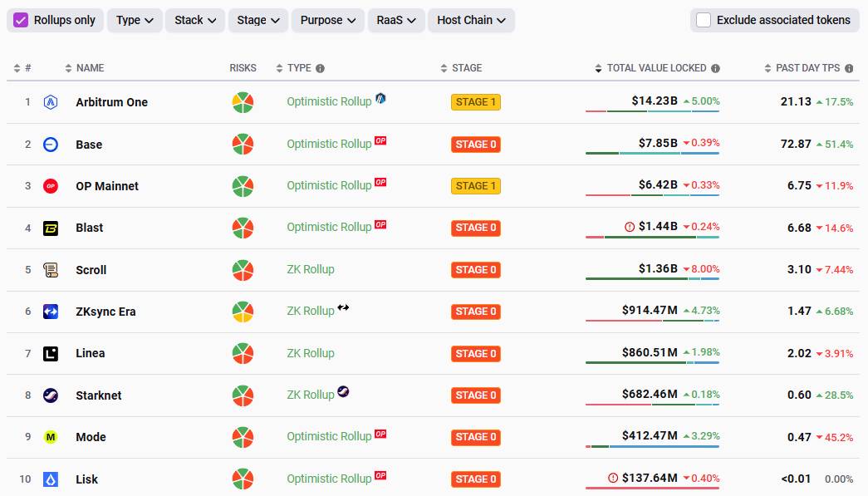Open the OP Mainnet project link
This screenshot has height=496, width=868.
107,187
